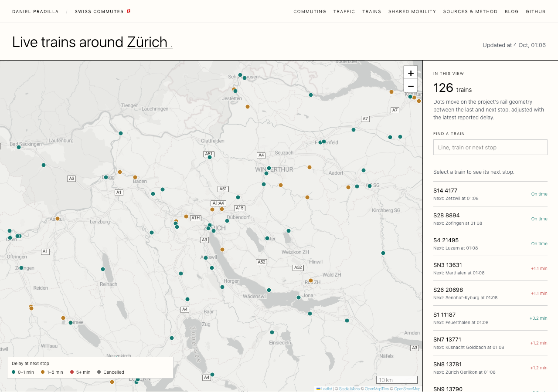Click the orange train dot near Rüti ZH
The width and height of the screenshot is (558, 392).
311,280
